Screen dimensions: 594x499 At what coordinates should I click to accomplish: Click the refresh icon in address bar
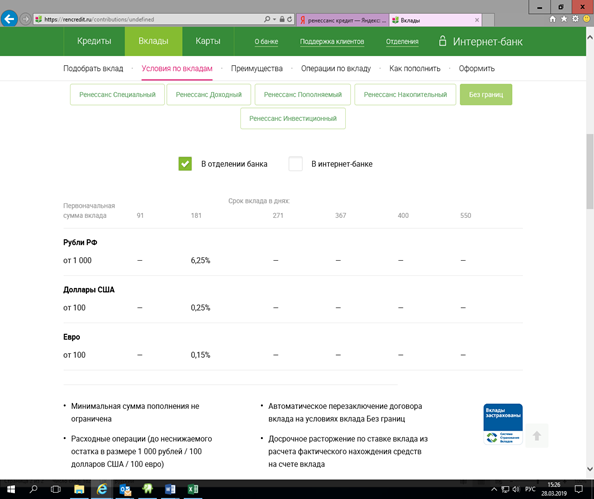(289, 19)
